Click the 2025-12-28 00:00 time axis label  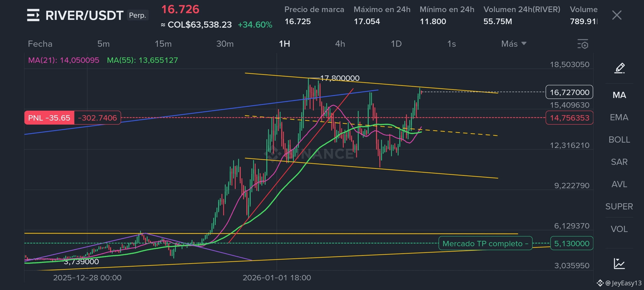87,278
